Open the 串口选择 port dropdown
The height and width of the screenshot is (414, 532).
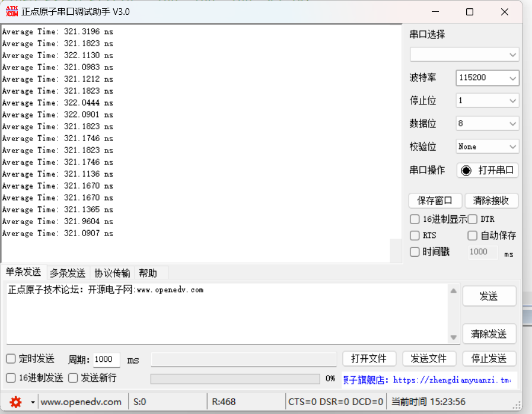coord(464,55)
